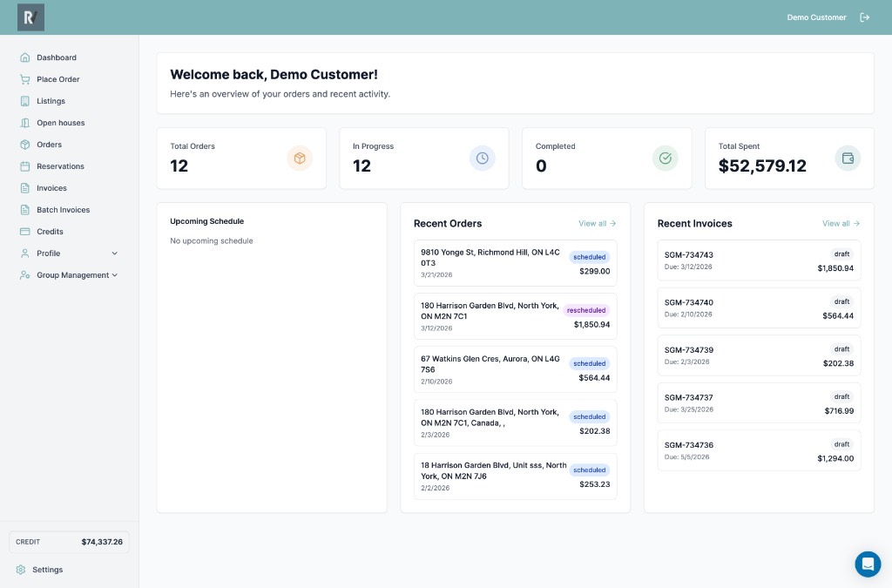Image resolution: width=892 pixels, height=588 pixels.
Task: Click the Total Spent wallet icon
Action: (x=848, y=158)
